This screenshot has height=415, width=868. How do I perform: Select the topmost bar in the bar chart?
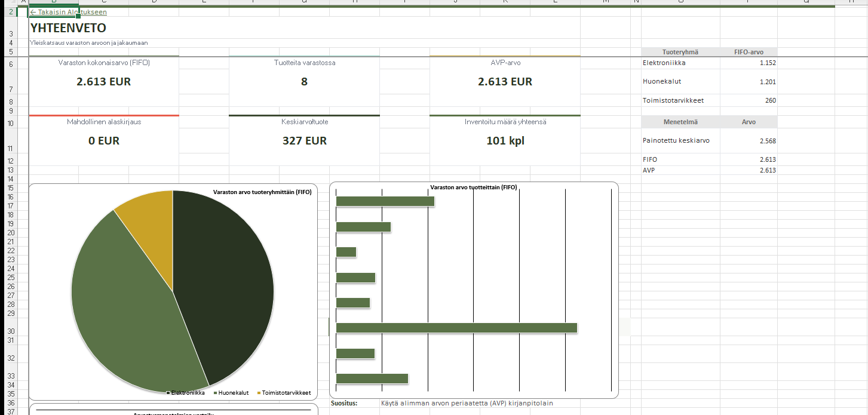pyautogui.click(x=385, y=201)
